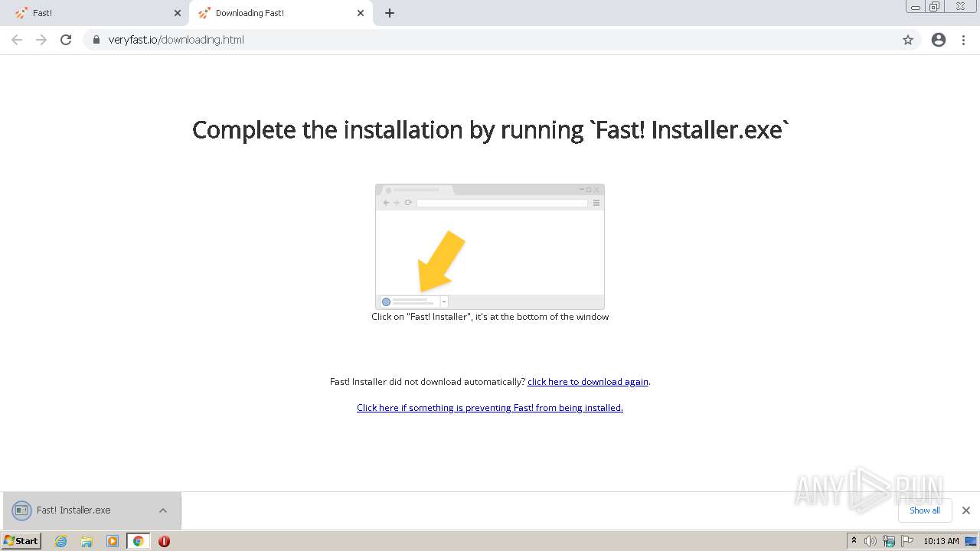The height and width of the screenshot is (551, 980).
Task: Launch Internet Explorer from the taskbar
Action: (61, 541)
